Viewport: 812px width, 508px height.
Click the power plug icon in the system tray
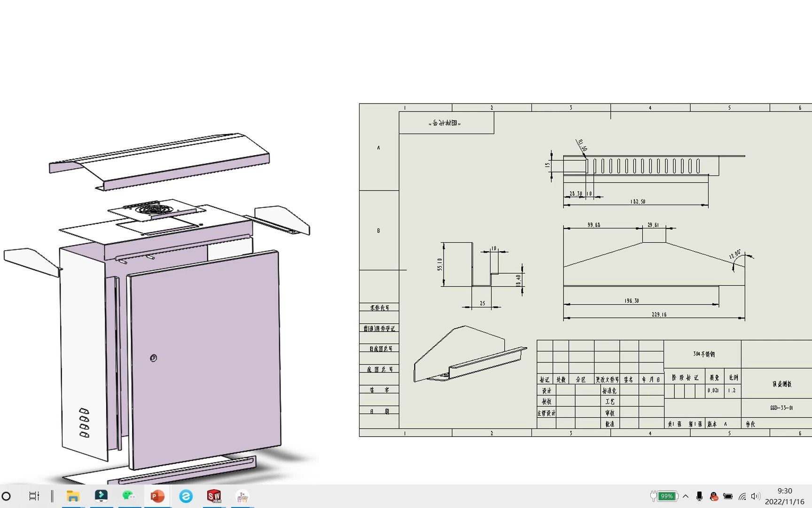pos(653,496)
